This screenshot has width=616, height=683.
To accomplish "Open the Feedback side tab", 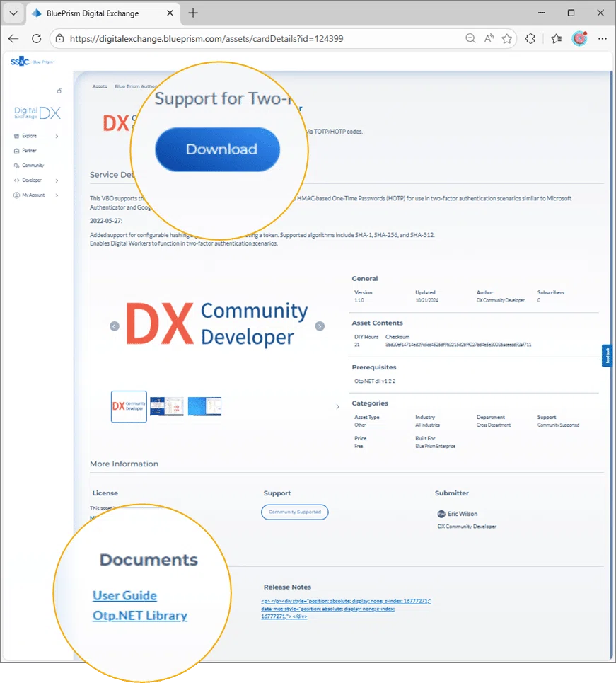I will pos(607,356).
